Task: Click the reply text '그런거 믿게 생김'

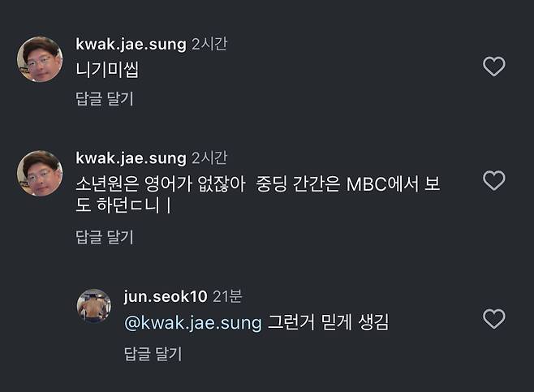Action: tap(328, 322)
